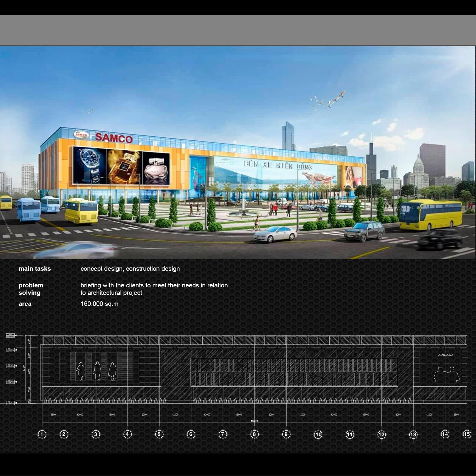Choose grid axis bubble 8

click(254, 434)
